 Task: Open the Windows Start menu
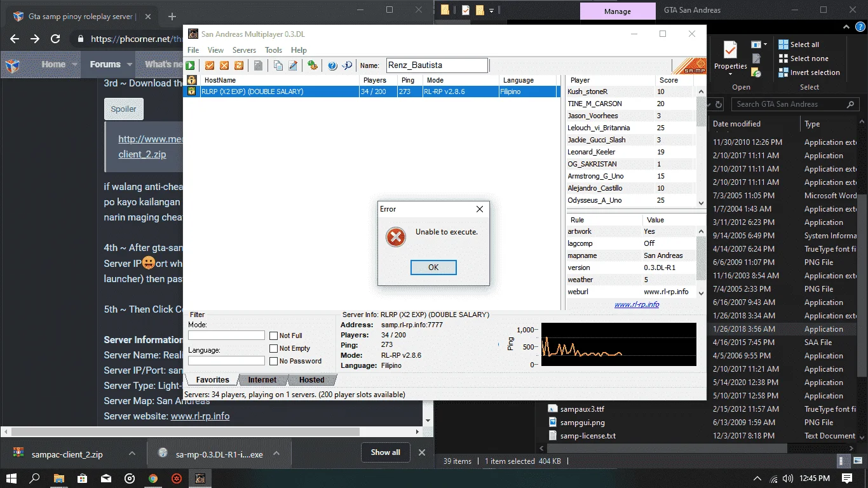(11, 478)
